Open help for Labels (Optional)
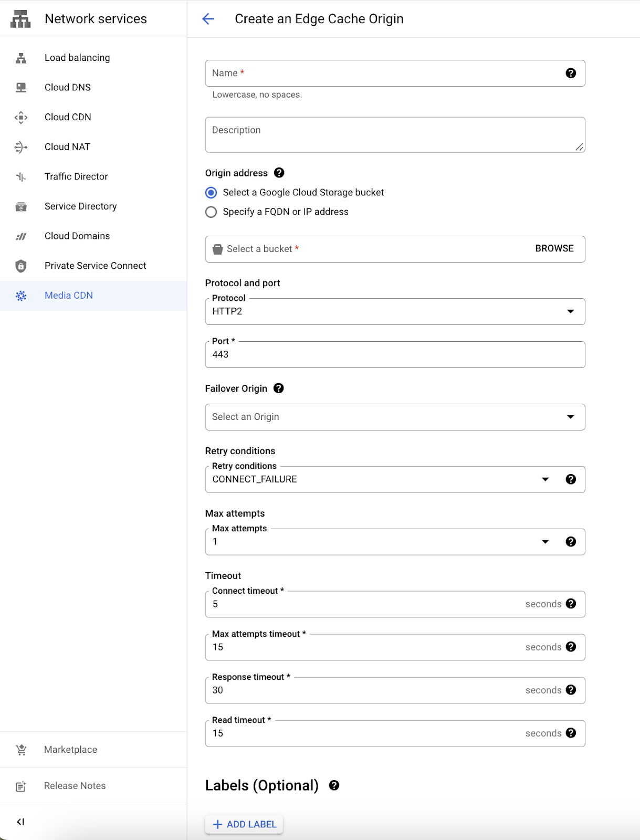This screenshot has width=640, height=840. [x=334, y=785]
